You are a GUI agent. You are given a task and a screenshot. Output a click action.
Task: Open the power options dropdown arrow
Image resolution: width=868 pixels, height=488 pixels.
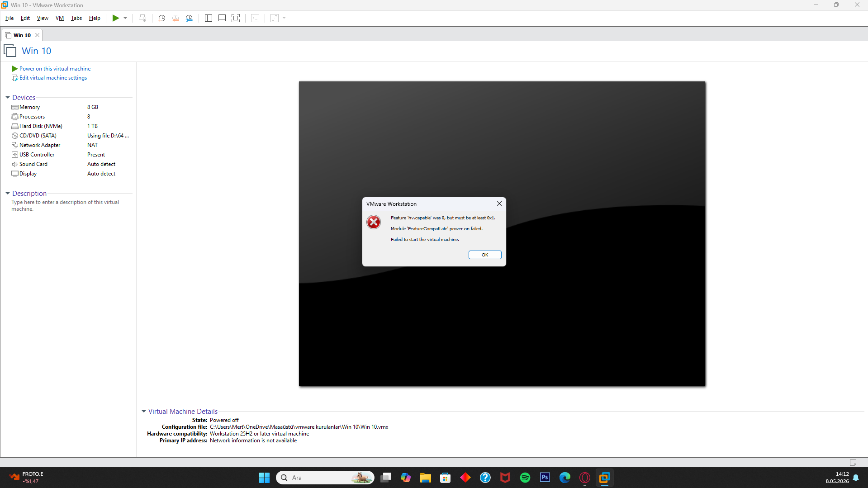click(x=125, y=18)
